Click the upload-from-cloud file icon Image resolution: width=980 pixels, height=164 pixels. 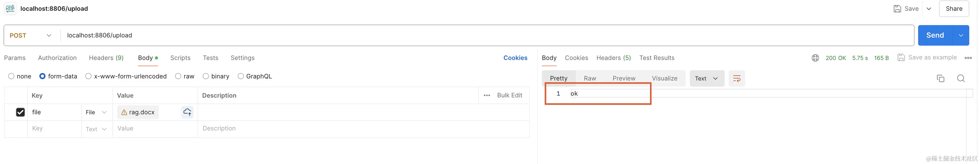tap(187, 112)
